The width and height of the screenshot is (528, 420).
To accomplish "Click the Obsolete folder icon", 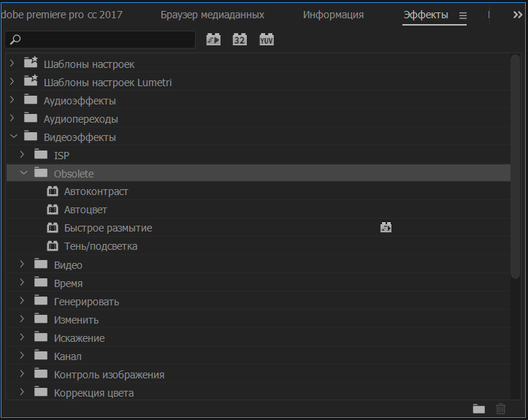I will point(41,172).
